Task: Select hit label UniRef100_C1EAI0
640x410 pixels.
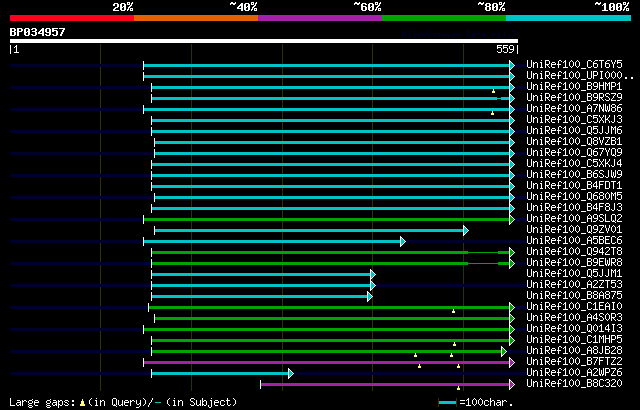Action: pos(574,307)
